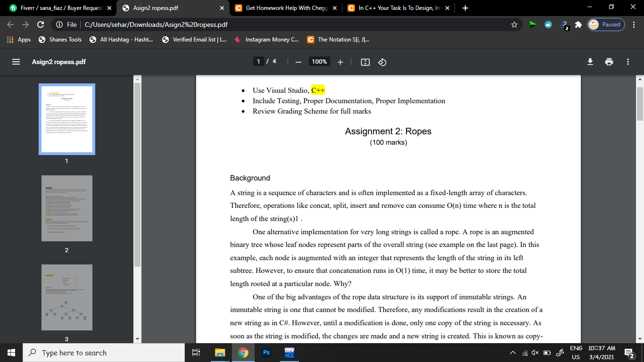Click the extension icon with badge 2
The width and height of the screenshot is (644, 362).
tap(564, 25)
